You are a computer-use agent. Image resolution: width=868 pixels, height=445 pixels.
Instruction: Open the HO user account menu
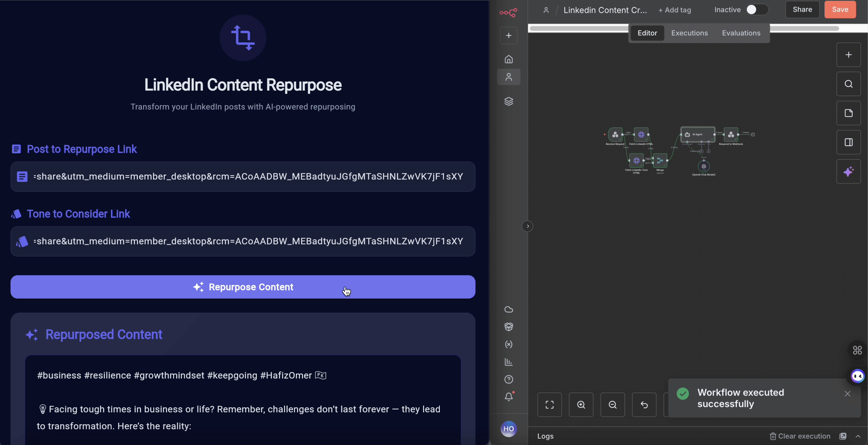click(x=508, y=429)
